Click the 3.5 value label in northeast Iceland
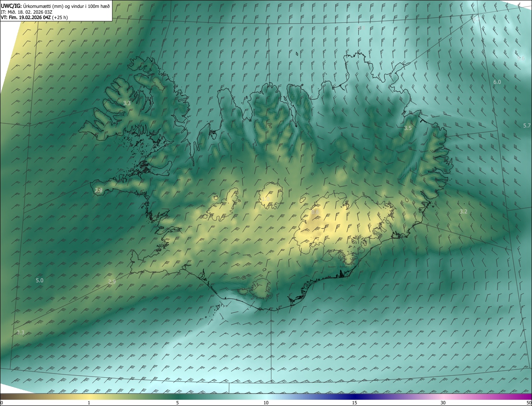 [408, 128]
